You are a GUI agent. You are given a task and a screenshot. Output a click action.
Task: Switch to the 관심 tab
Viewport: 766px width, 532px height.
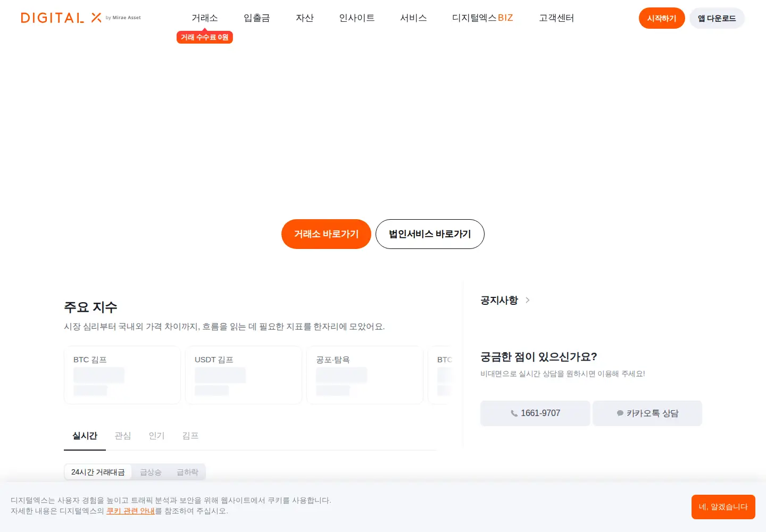tap(123, 436)
